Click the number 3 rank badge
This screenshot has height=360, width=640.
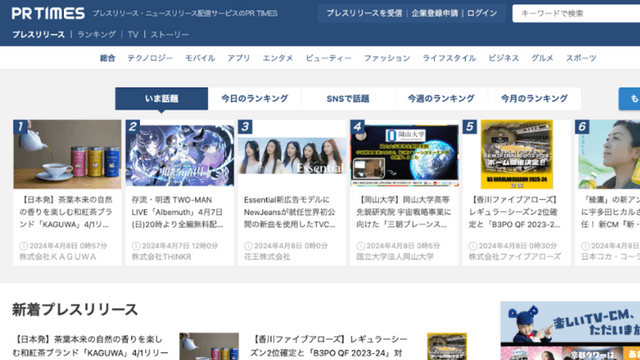coord(245,127)
